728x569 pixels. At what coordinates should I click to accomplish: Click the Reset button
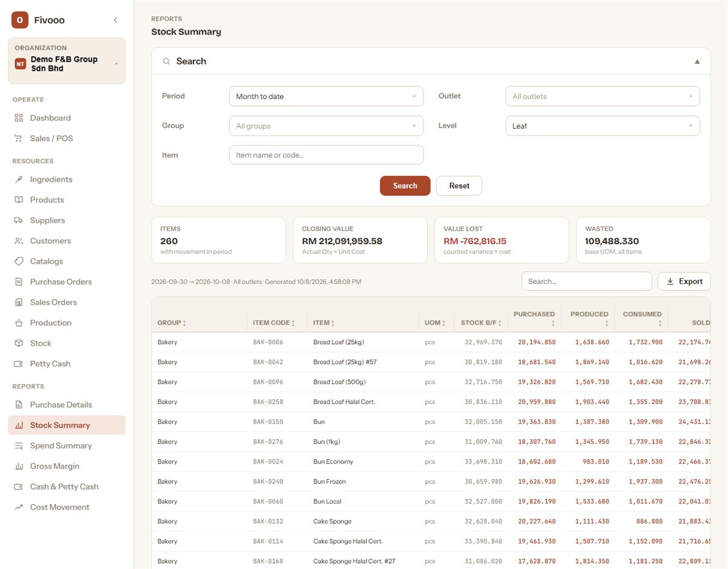tap(459, 186)
